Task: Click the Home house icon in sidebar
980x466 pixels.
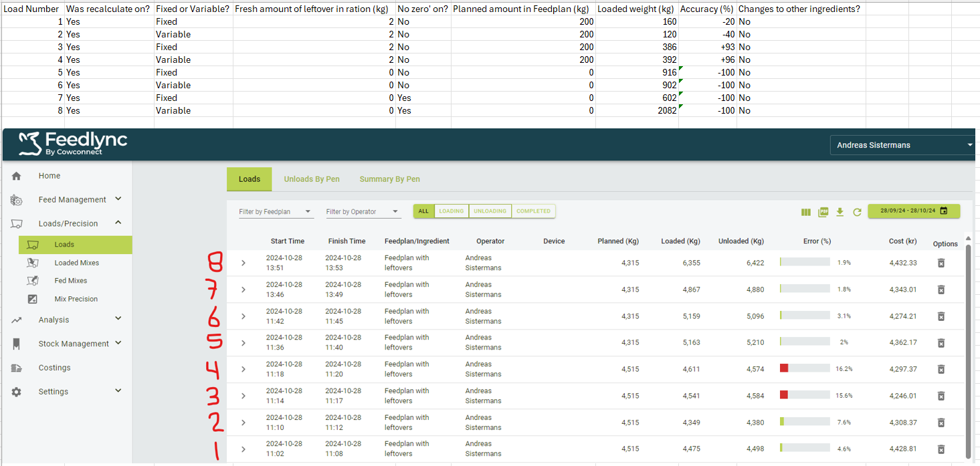Action: (x=17, y=176)
